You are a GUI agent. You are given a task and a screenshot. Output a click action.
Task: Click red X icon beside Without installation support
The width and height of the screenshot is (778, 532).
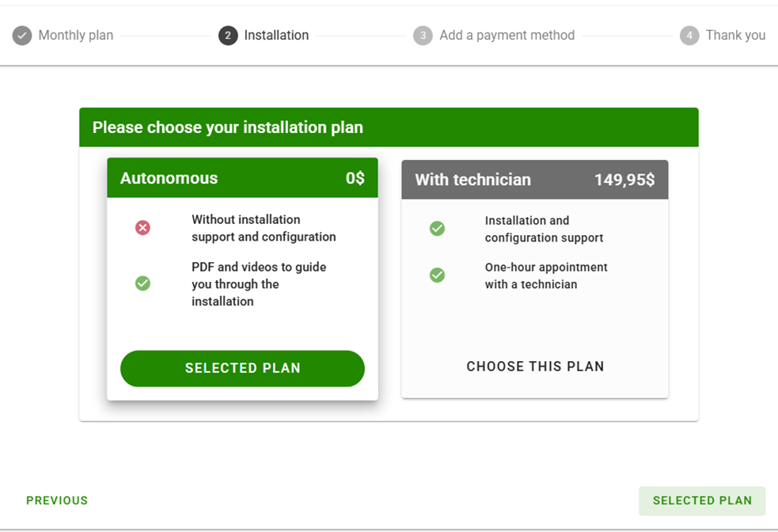142,228
